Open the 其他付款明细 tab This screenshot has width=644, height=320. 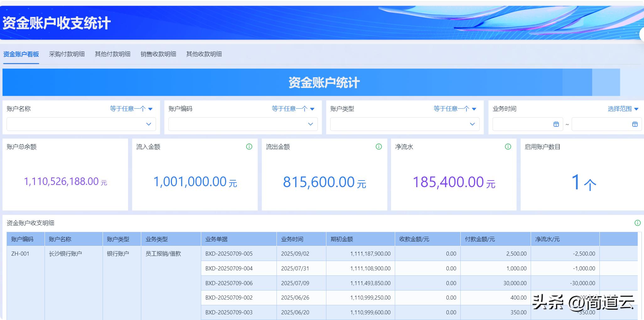113,54
